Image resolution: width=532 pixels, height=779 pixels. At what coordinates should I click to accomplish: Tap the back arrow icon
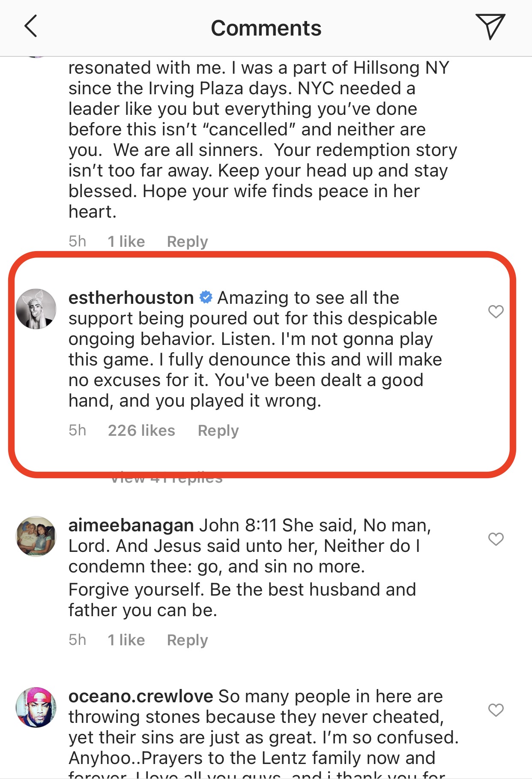[x=31, y=27]
